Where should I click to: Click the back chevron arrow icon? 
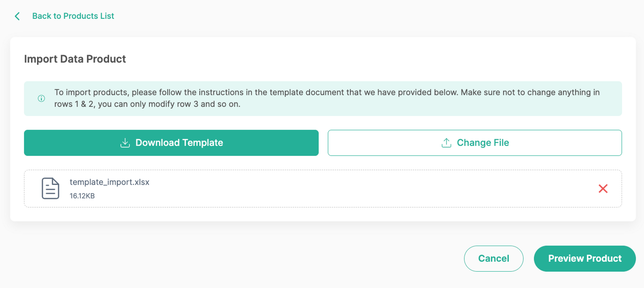point(17,16)
